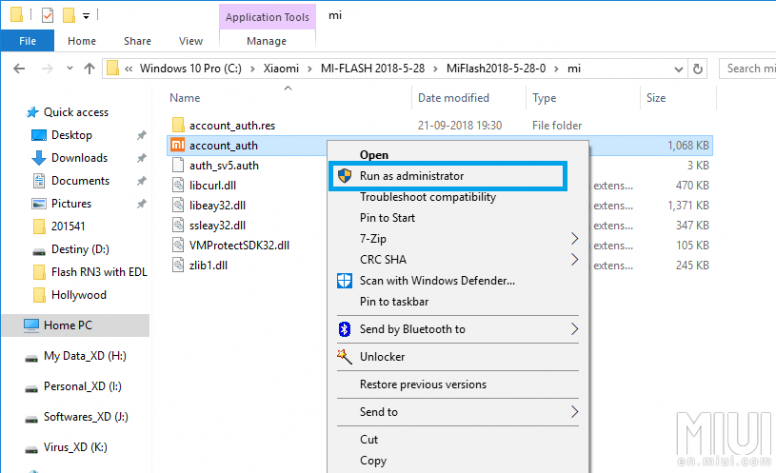
Task: Click the Quick access star icon
Action: click(32, 112)
